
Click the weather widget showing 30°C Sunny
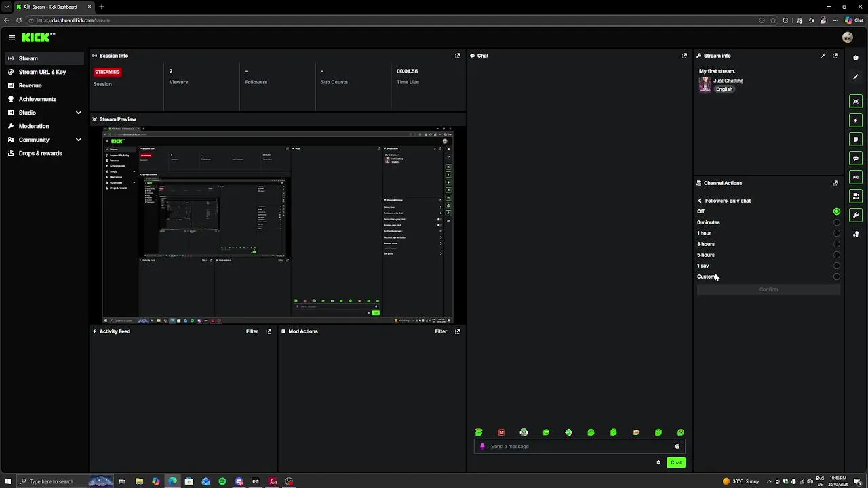click(741, 481)
